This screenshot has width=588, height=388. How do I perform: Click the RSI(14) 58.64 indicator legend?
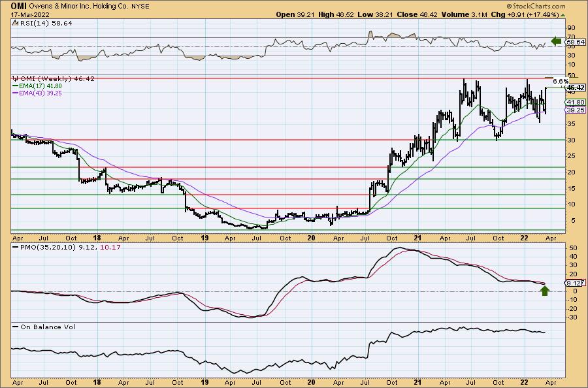click(x=42, y=23)
